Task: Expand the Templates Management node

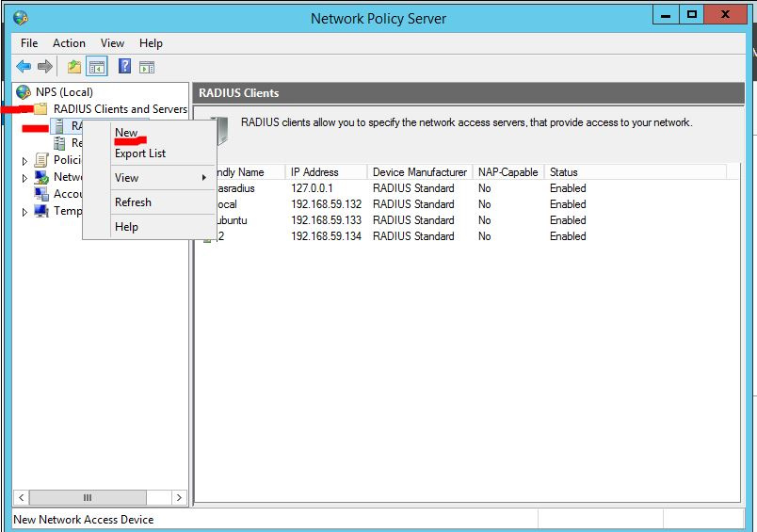Action: coord(24,212)
